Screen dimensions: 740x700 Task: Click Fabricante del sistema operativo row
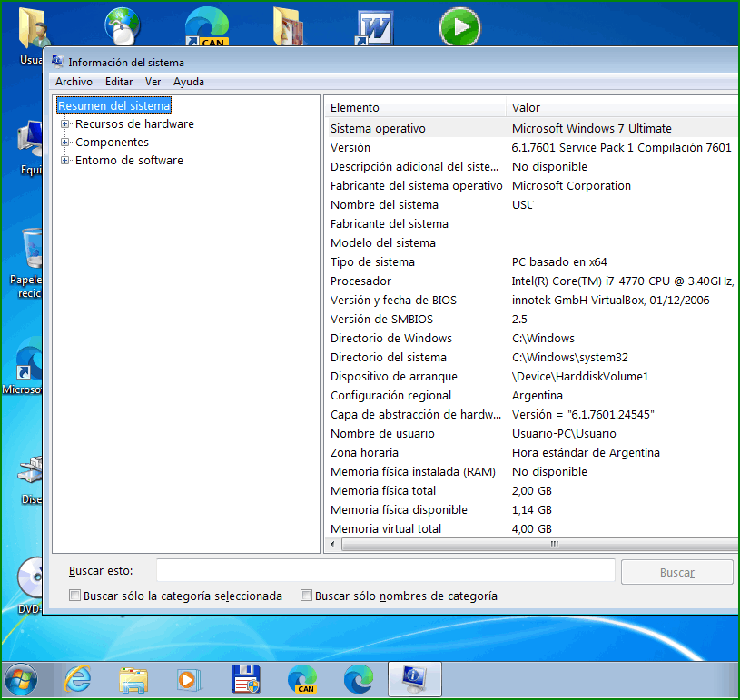(x=533, y=185)
